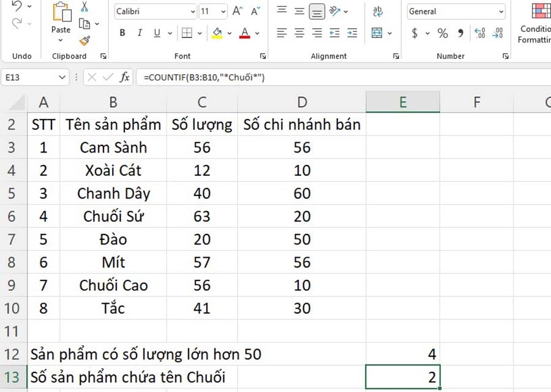Image resolution: width=551 pixels, height=392 pixels.
Task: Toggle Align Left
Action: [x=282, y=33]
